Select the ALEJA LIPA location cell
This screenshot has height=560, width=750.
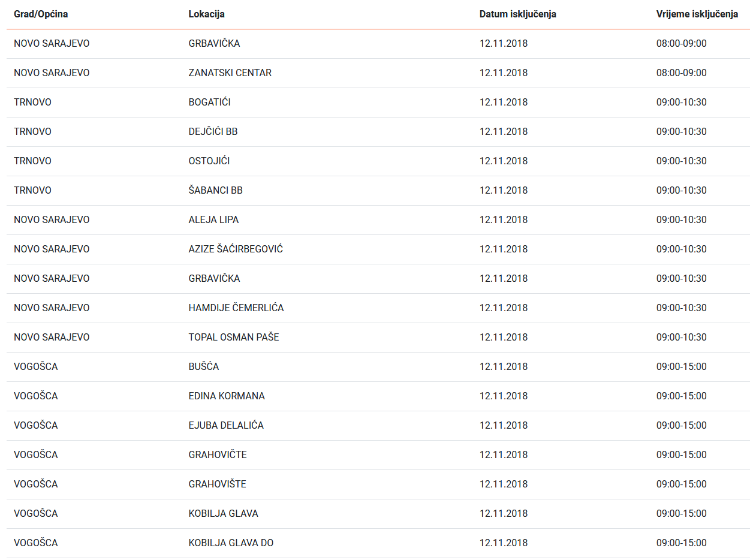pos(213,220)
